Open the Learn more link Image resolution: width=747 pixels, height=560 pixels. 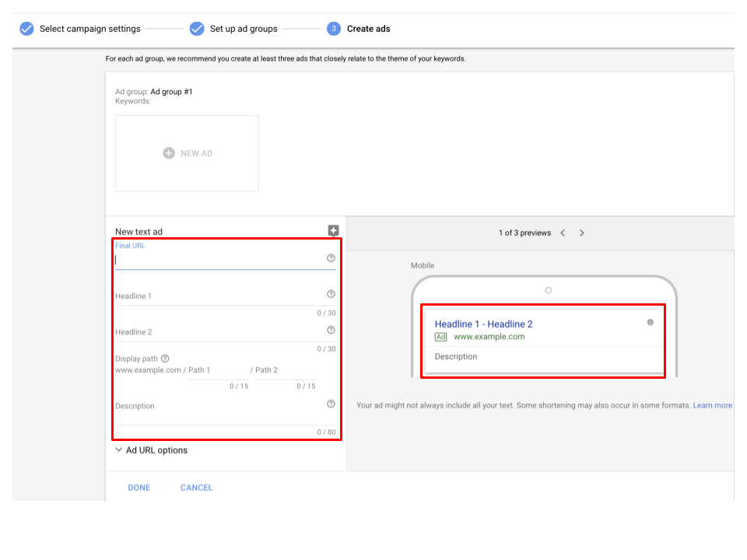pos(712,405)
